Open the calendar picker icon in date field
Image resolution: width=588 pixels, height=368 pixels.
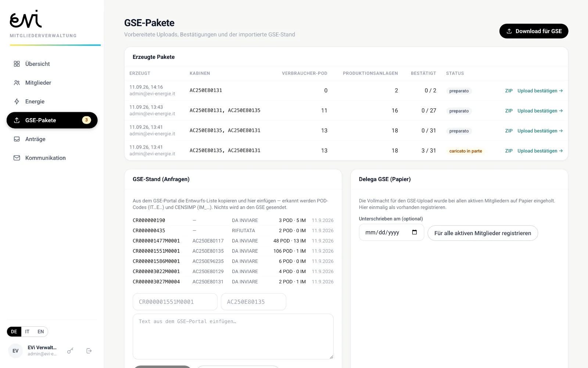pyautogui.click(x=415, y=232)
